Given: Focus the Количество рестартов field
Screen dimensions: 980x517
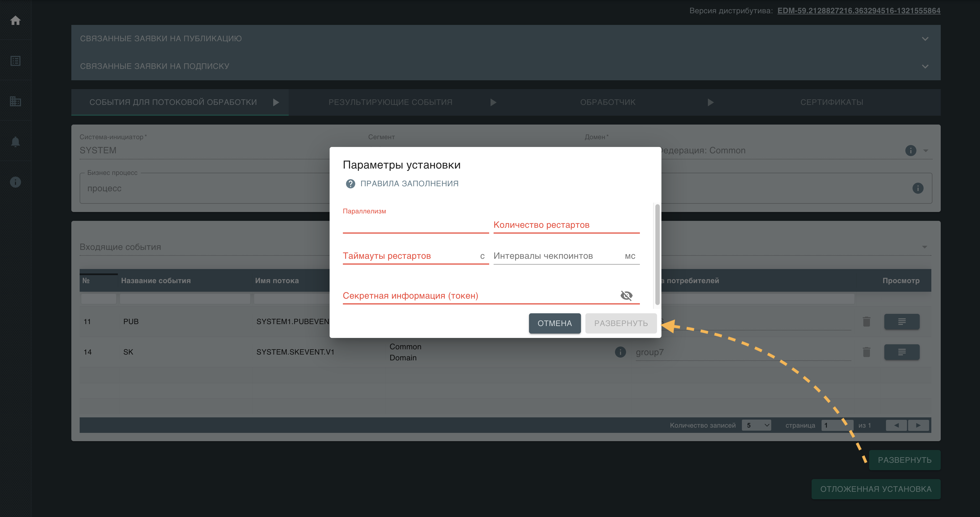Looking at the screenshot, I should click(x=566, y=225).
